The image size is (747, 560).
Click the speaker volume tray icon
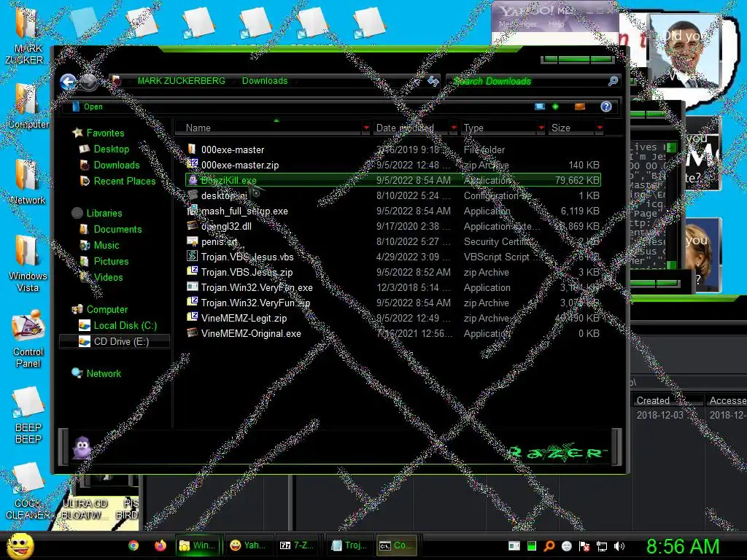[x=619, y=546]
